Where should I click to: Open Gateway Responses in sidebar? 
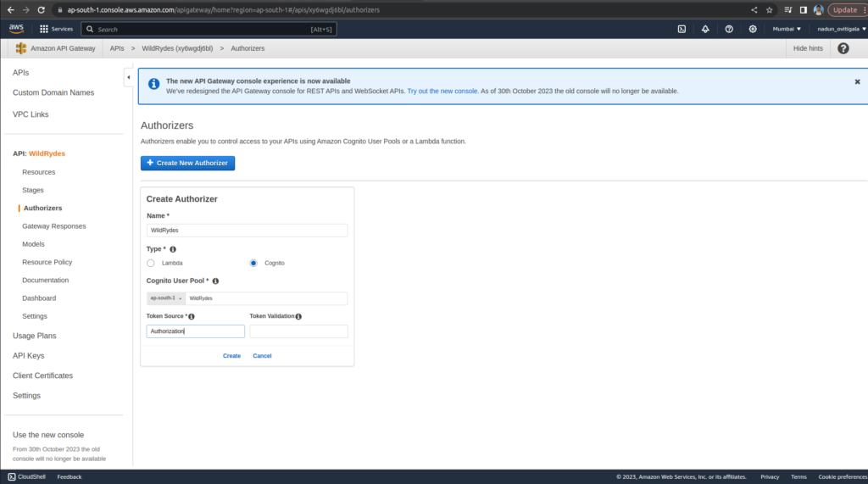pos(53,226)
